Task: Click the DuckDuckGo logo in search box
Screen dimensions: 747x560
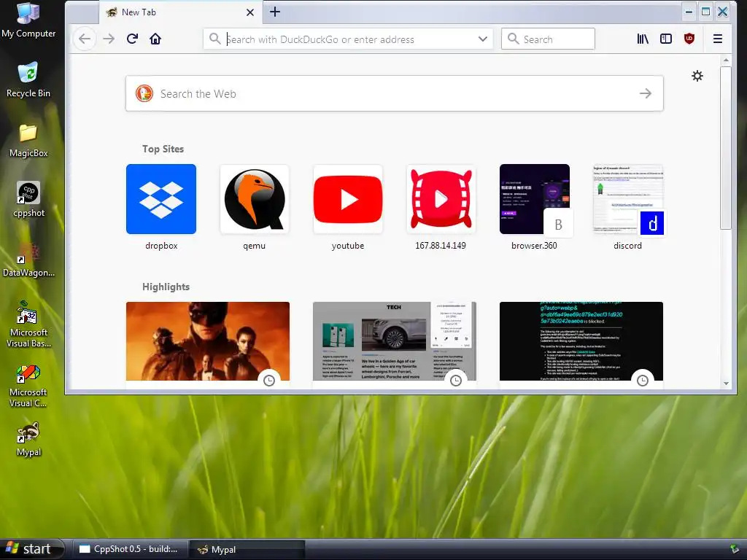Action: pyautogui.click(x=144, y=93)
